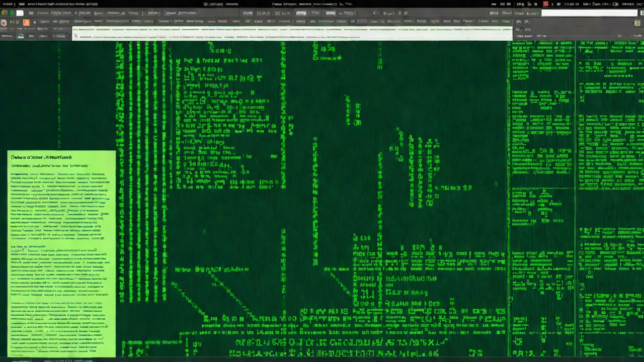
Task: Click inside the white search field at top right
Action: click(589, 13)
